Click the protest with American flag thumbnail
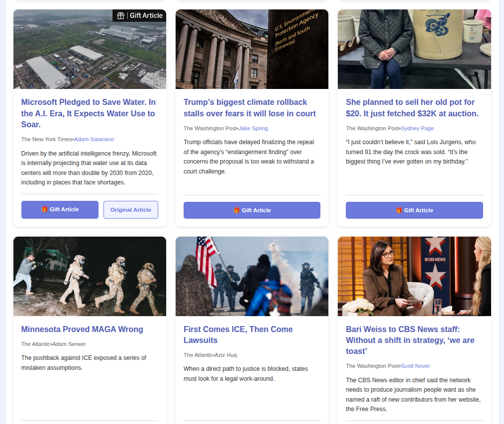The image size is (504, 424). pos(252,276)
